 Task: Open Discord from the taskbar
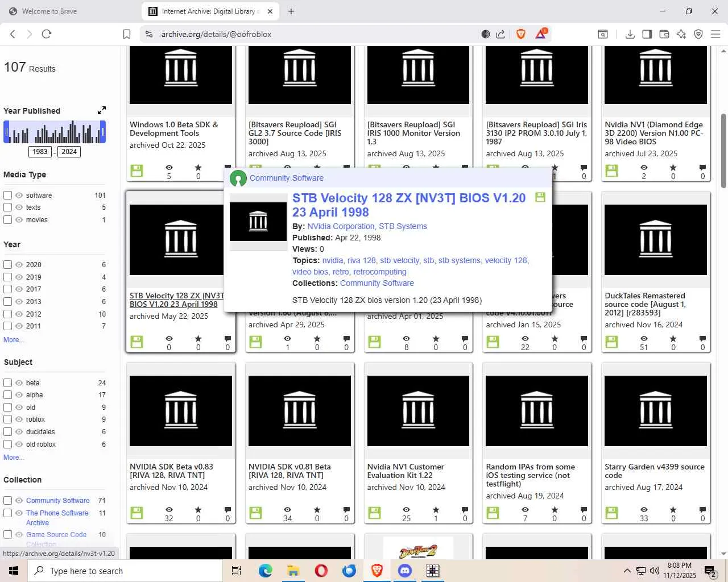tap(405, 571)
